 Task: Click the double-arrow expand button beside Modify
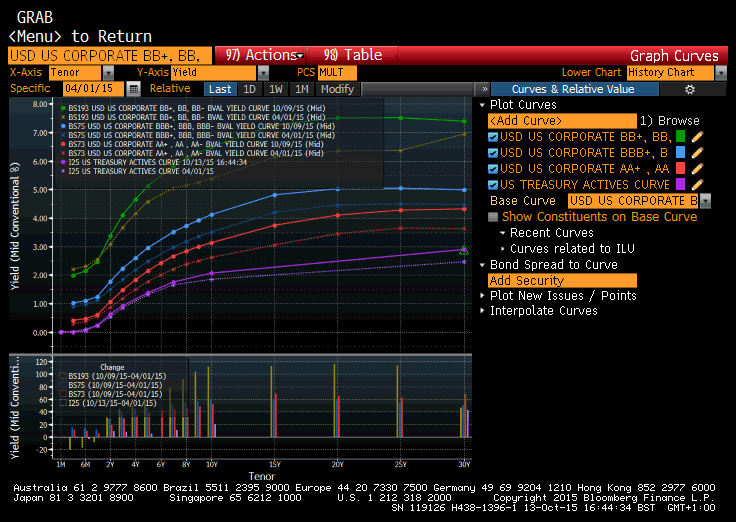(484, 89)
